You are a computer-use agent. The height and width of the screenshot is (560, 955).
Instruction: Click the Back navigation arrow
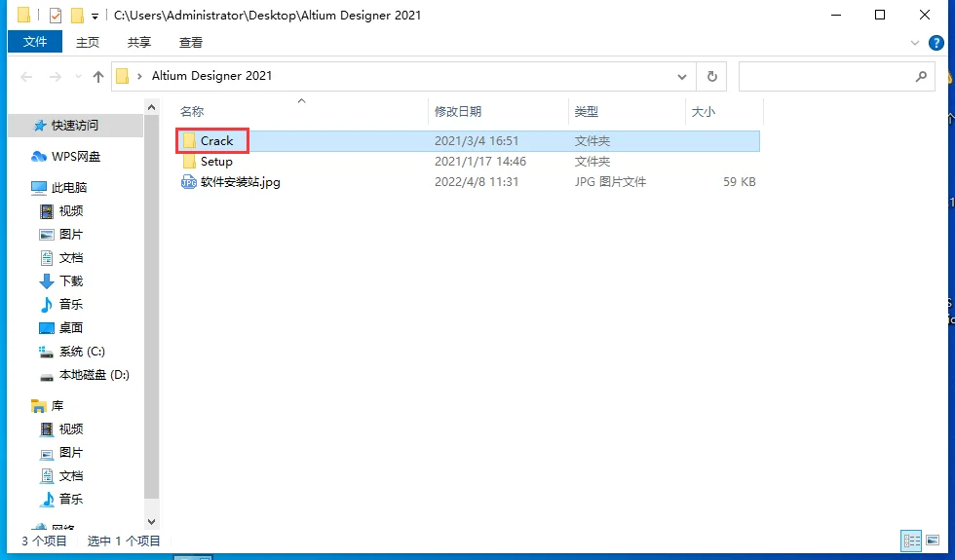(x=26, y=77)
